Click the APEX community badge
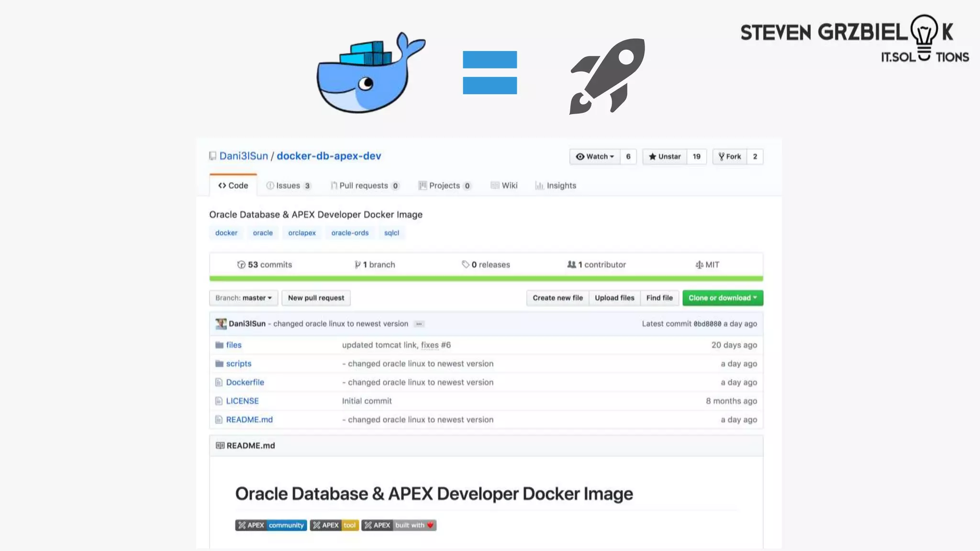980x551 pixels. click(271, 525)
